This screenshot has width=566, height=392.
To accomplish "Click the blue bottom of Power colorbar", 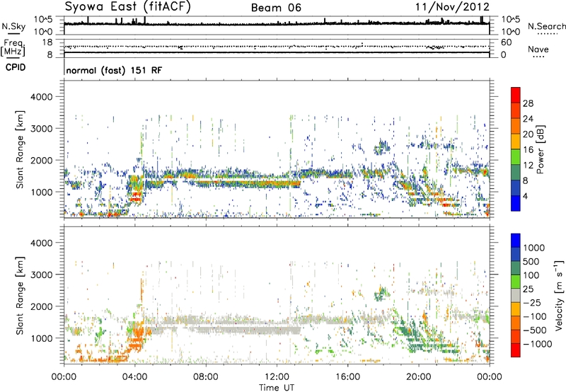I will tap(516, 203).
